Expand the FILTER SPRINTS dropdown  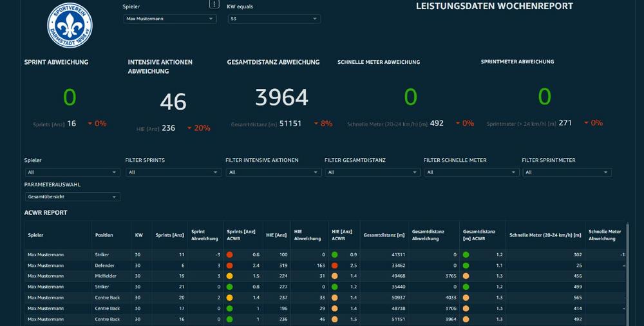click(173, 173)
